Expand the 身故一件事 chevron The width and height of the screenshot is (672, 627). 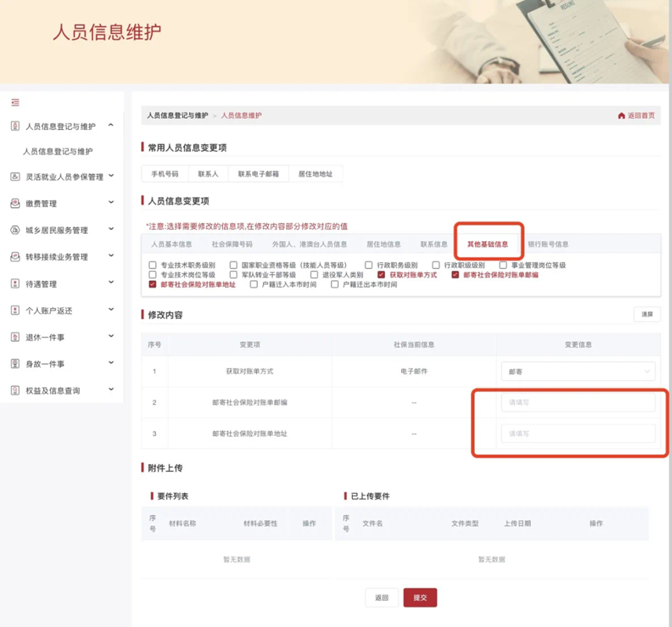tap(111, 362)
